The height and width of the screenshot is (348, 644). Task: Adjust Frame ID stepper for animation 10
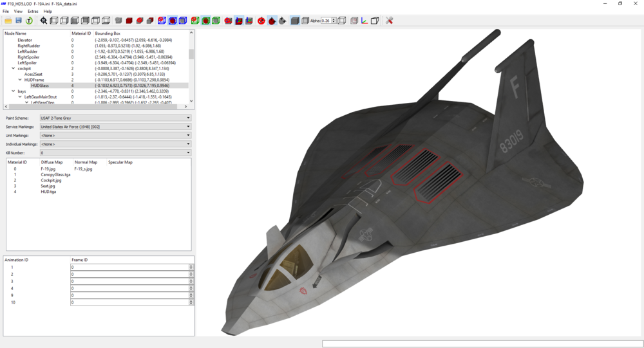(191, 302)
